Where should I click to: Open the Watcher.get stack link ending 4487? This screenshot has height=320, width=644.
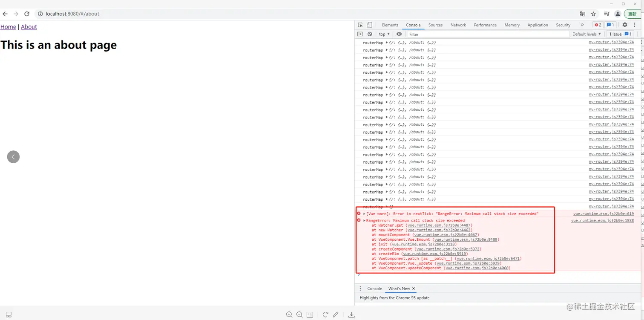[x=439, y=225]
